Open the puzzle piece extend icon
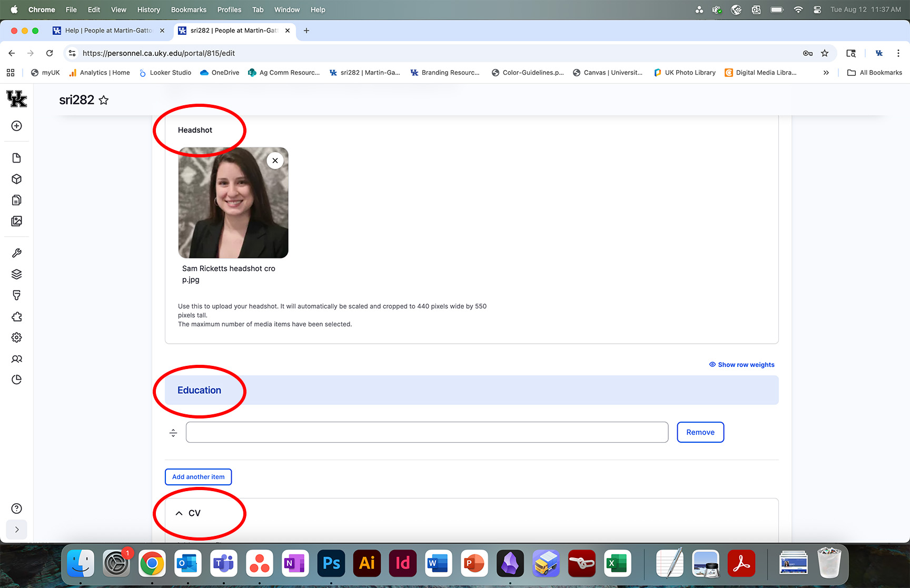This screenshot has height=588, width=910. tap(17, 316)
